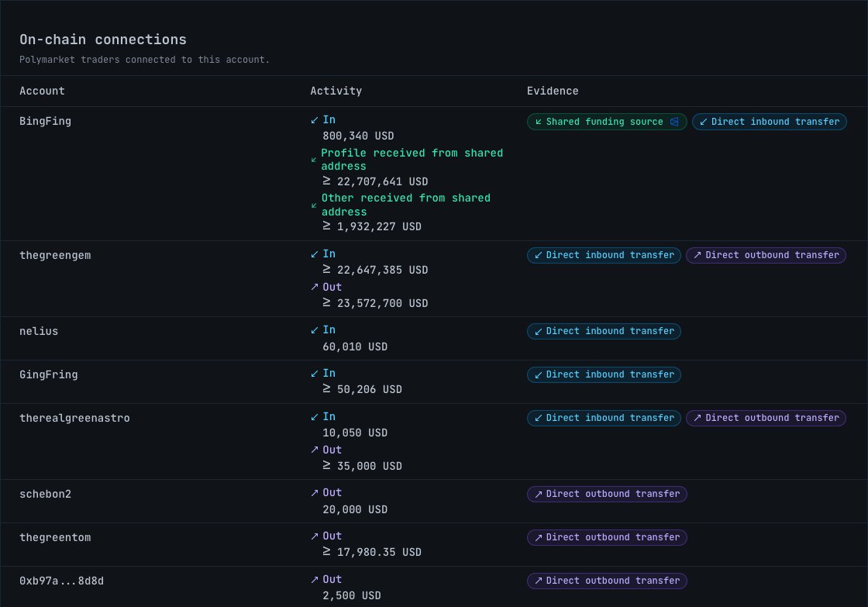The image size is (868, 607).
Task: Click the small green arrow beside Other received from shared address
Action: [314, 205]
